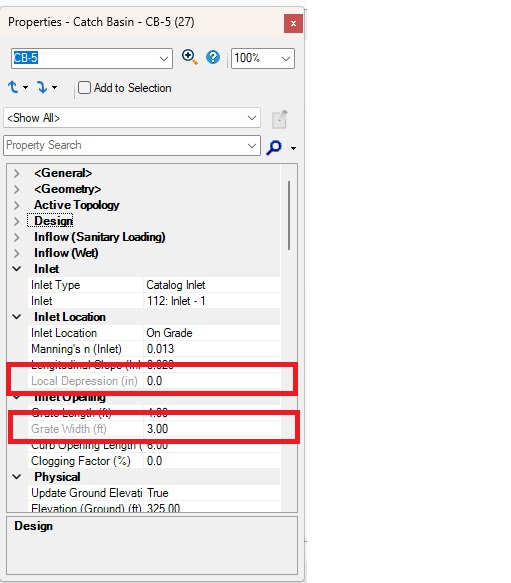511x583 pixels.
Task: Click in the Property Search field
Action: 125,145
